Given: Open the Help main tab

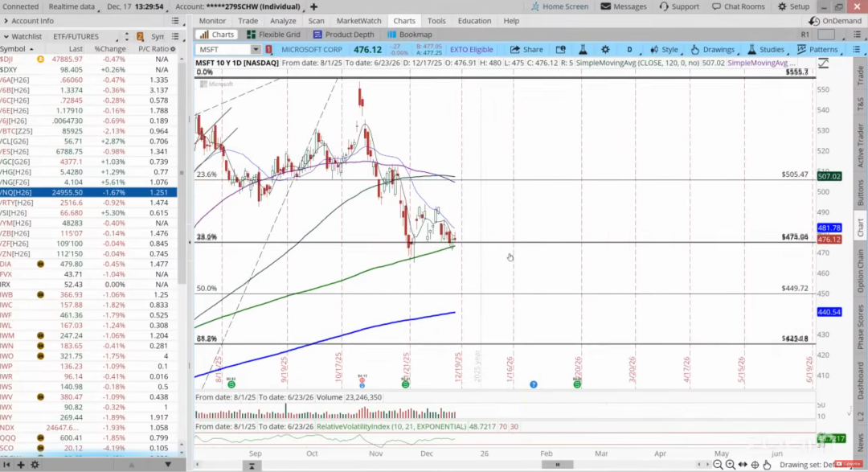Looking at the screenshot, I should (x=511, y=20).
